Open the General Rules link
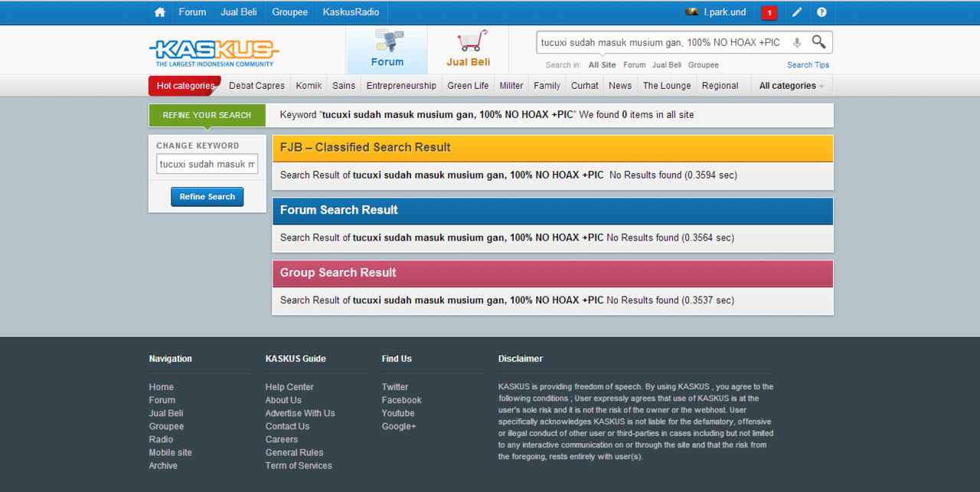 click(x=295, y=452)
